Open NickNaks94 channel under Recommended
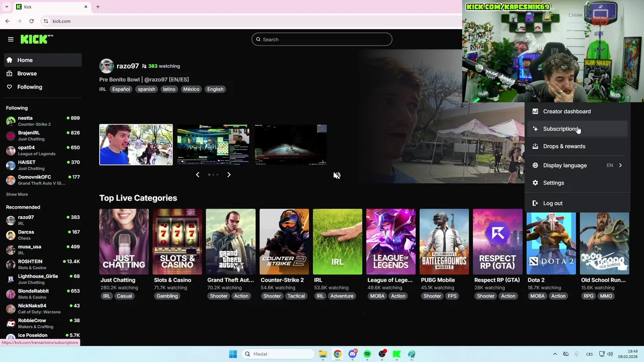This screenshot has width=644, height=362. pyautogui.click(x=43, y=309)
